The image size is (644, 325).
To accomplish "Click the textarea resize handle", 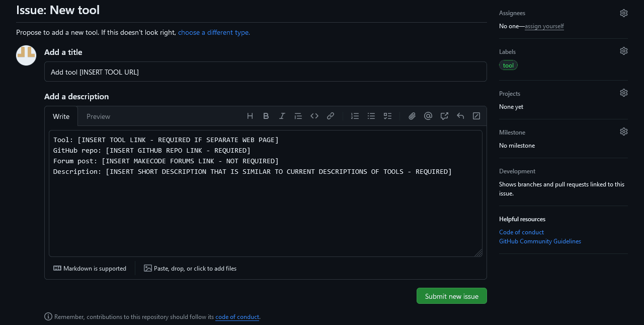I will coord(478,253).
